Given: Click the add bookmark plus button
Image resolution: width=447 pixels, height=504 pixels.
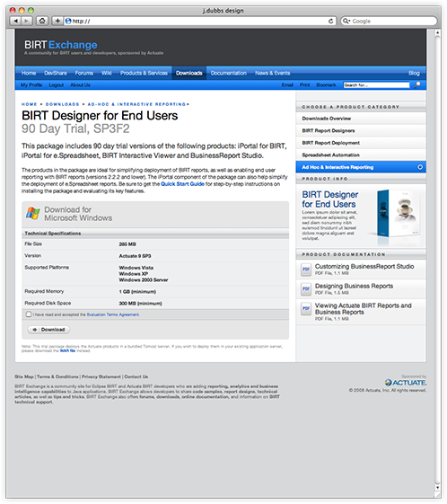Looking at the screenshot, I should click(57, 21).
